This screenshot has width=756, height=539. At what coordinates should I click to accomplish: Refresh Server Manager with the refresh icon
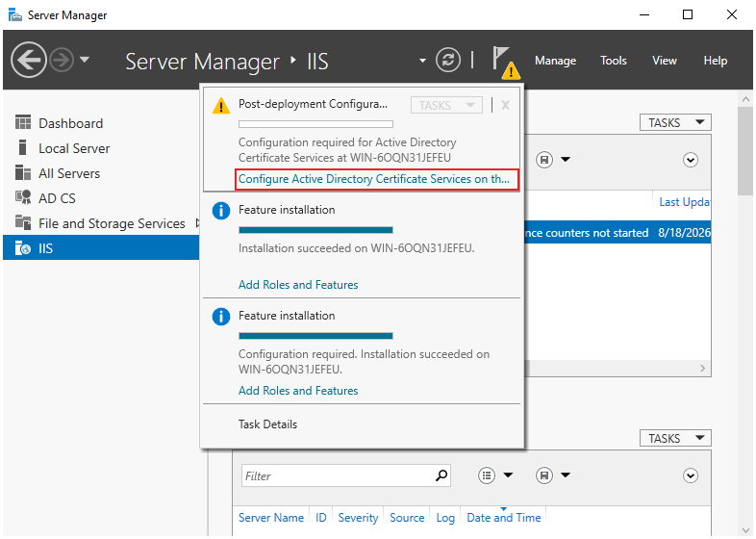point(448,61)
